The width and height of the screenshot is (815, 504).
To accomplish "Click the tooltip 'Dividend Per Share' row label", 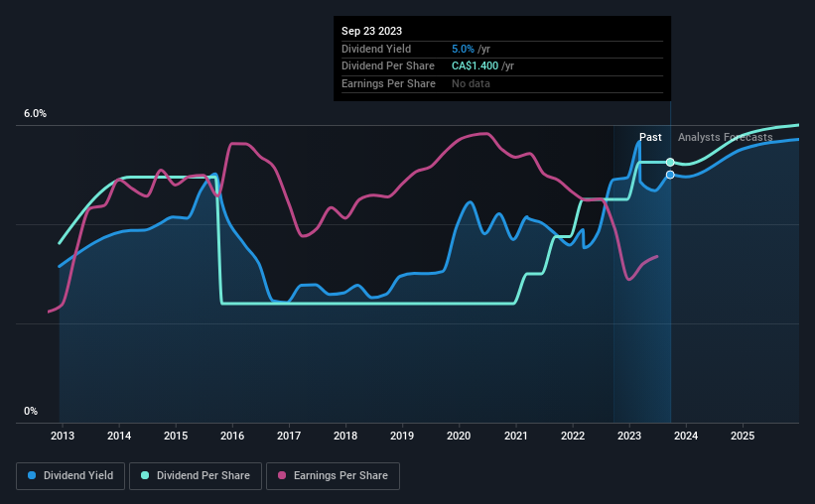I will 388,66.
